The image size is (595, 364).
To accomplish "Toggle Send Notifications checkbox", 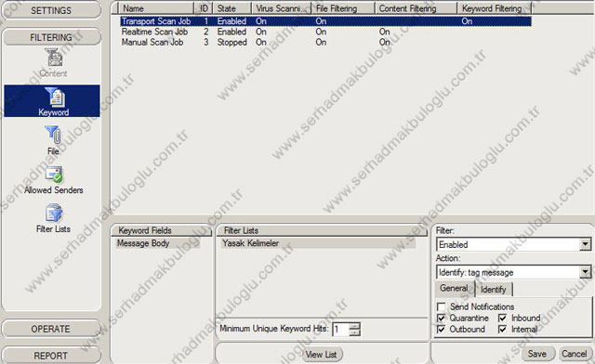I will tap(442, 306).
